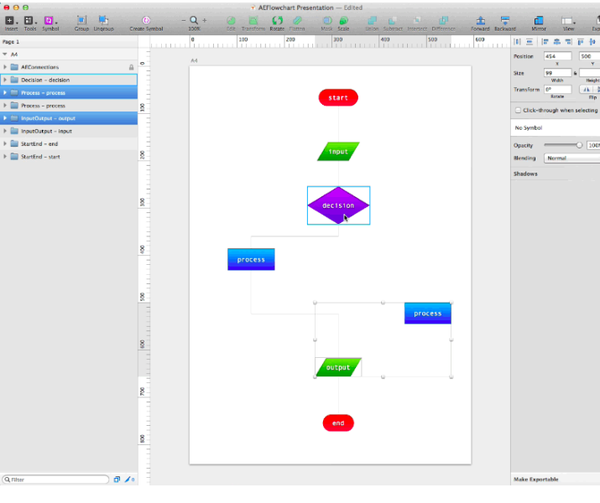Click the Subtract boolean icon
Viewport: 600px width, 503px height.
point(393,23)
